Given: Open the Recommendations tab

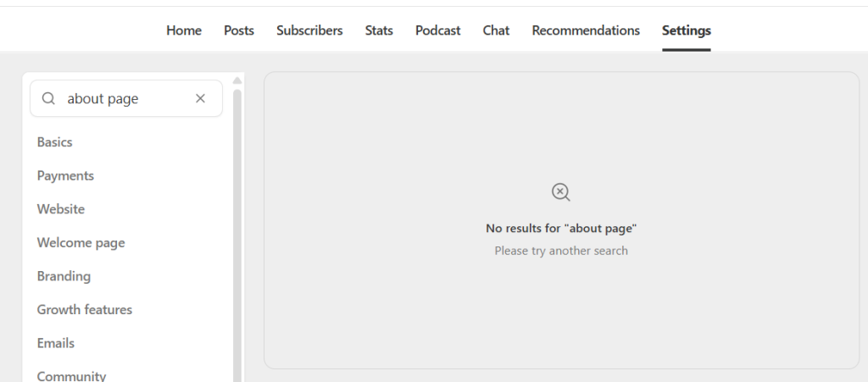Looking at the screenshot, I should [586, 30].
